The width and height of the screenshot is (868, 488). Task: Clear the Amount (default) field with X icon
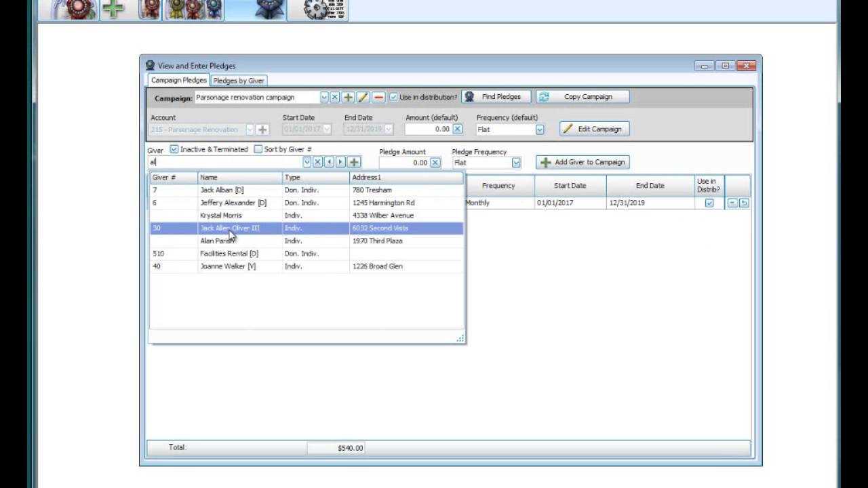pos(457,129)
